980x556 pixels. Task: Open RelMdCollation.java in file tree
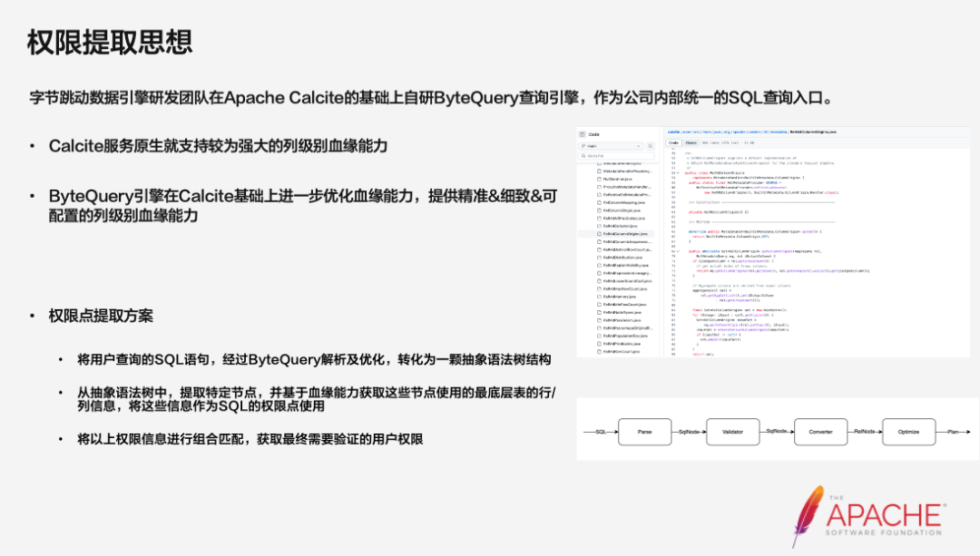pyautogui.click(x=620, y=226)
